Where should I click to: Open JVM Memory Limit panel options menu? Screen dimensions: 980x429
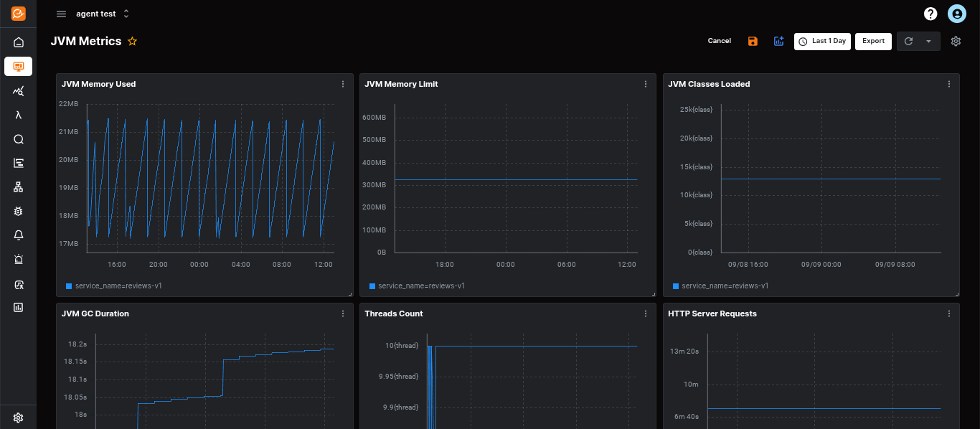point(646,84)
